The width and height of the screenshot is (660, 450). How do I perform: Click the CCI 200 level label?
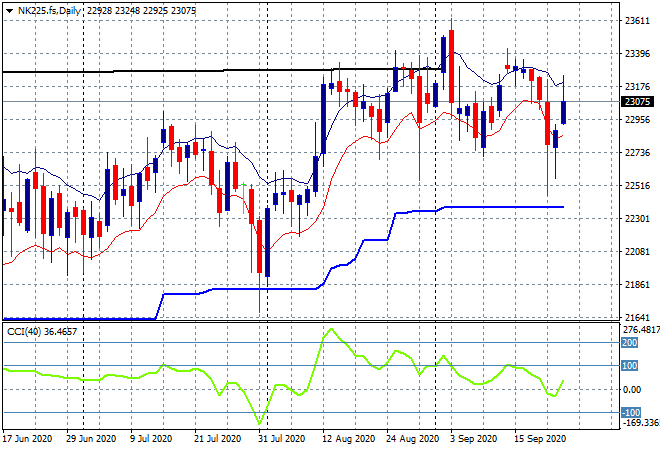(x=630, y=343)
